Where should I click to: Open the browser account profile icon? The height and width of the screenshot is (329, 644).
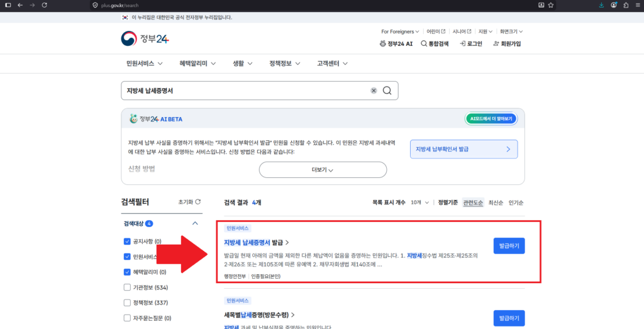tap(614, 5)
